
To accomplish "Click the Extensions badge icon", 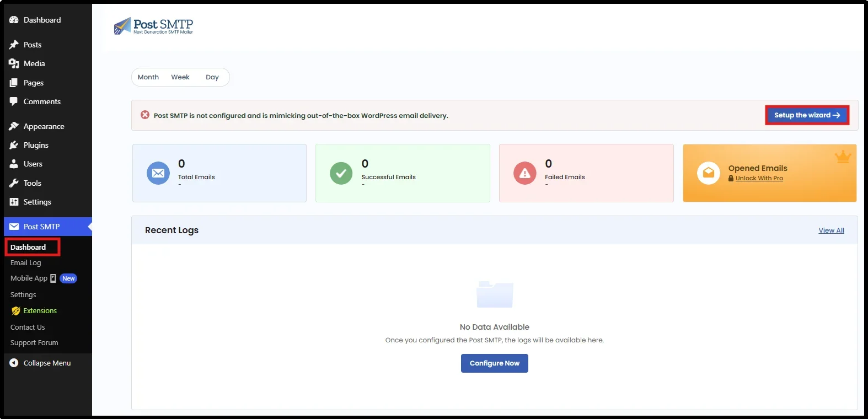I will (15, 311).
